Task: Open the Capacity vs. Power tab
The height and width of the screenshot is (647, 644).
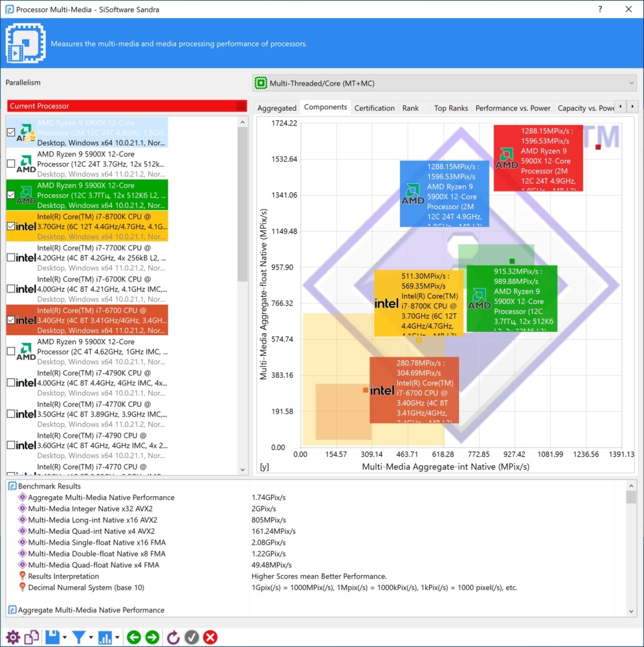Action: (585, 107)
